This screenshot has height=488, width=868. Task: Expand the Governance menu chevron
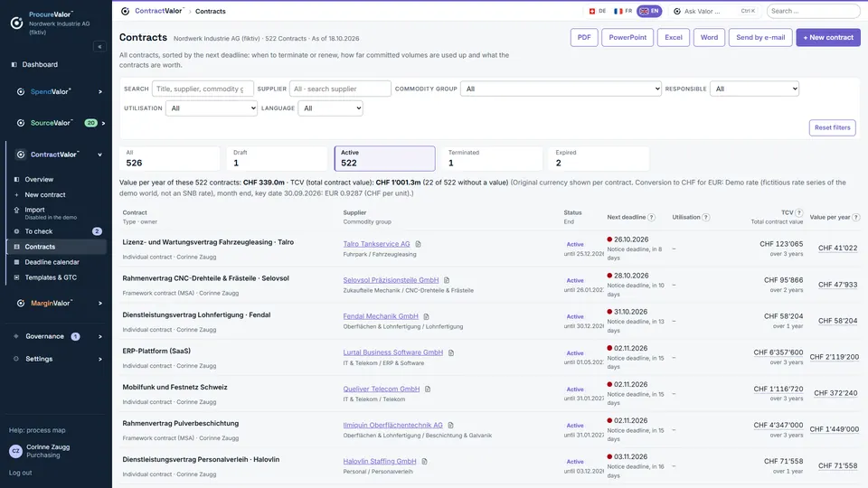coord(100,336)
